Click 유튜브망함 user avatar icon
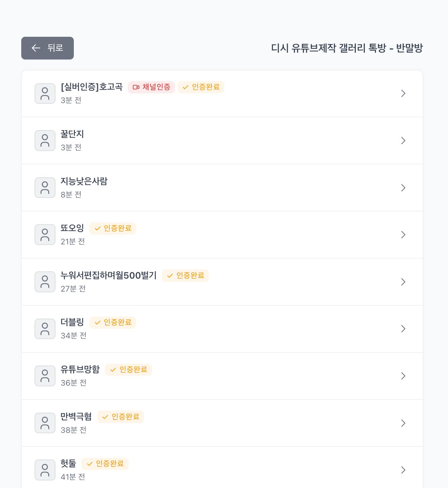Viewport: 448px width, 488px height. (x=45, y=376)
